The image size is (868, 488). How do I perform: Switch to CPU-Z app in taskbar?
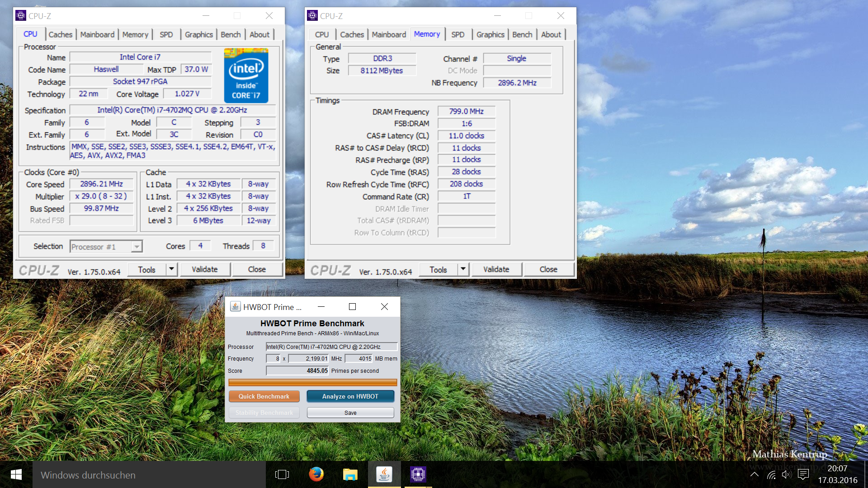coord(418,474)
